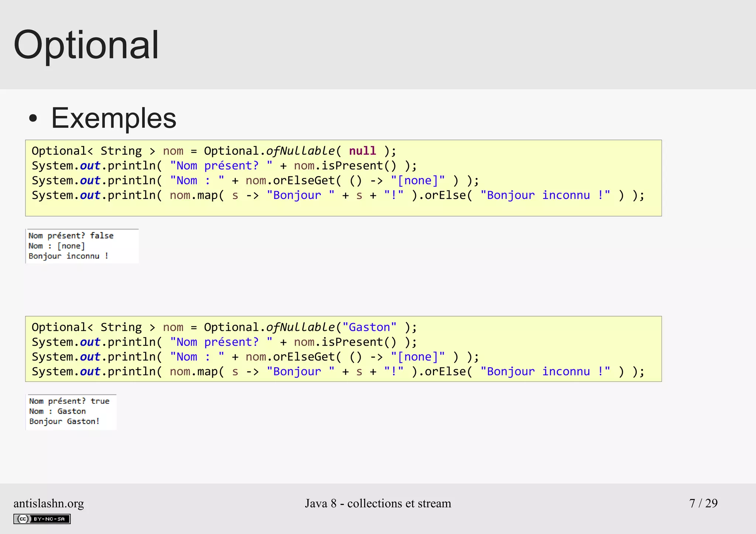Click footer title 'Java 8 - collections et stream'
Image resolution: width=756 pixels, height=534 pixels.
pyautogui.click(x=378, y=503)
